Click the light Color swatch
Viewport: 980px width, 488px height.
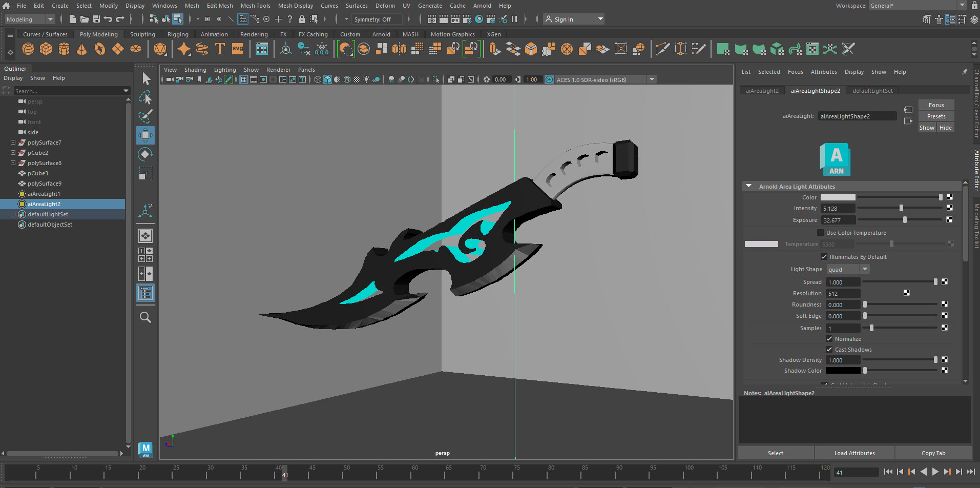coord(838,197)
